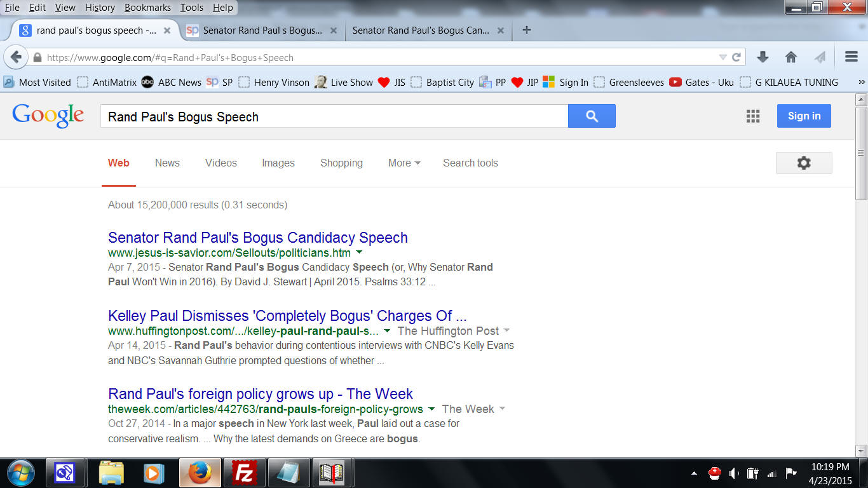Switch to the News results tab

click(167, 163)
